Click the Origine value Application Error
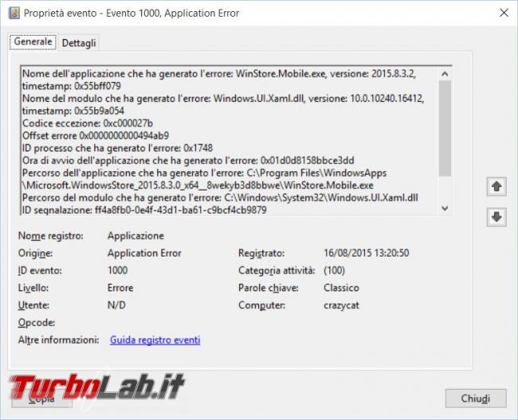The height and width of the screenshot is (420, 518). [144, 253]
